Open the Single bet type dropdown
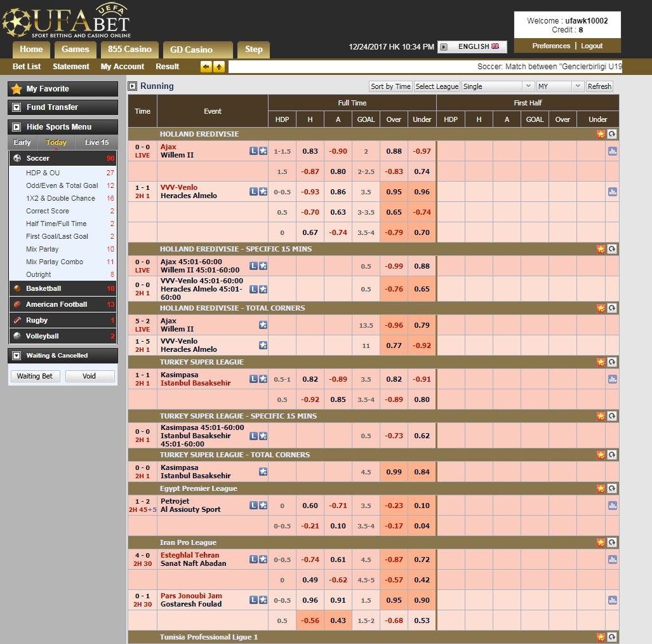 498,86
